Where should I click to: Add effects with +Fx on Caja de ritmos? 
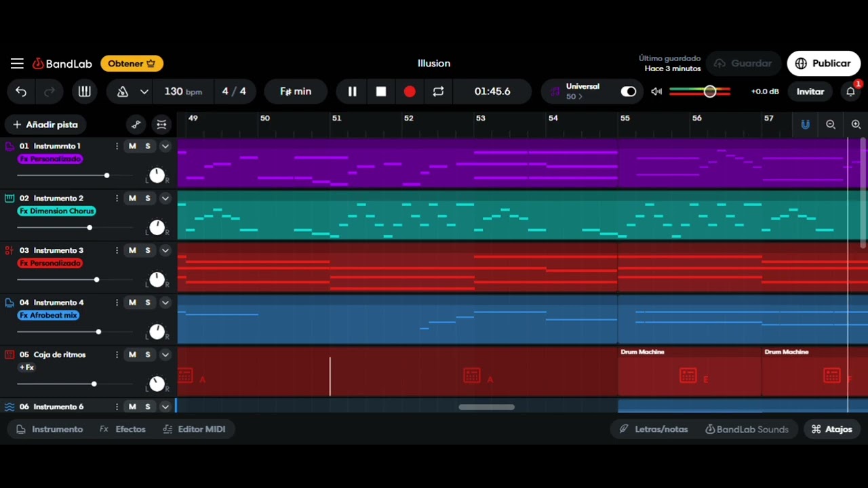(x=26, y=368)
